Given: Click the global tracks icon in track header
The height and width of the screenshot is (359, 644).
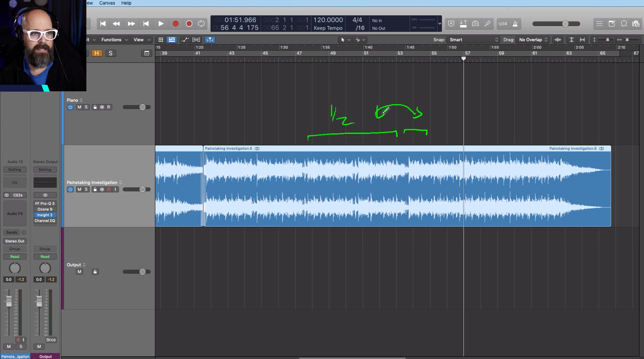Looking at the screenshot, I should pos(146,53).
